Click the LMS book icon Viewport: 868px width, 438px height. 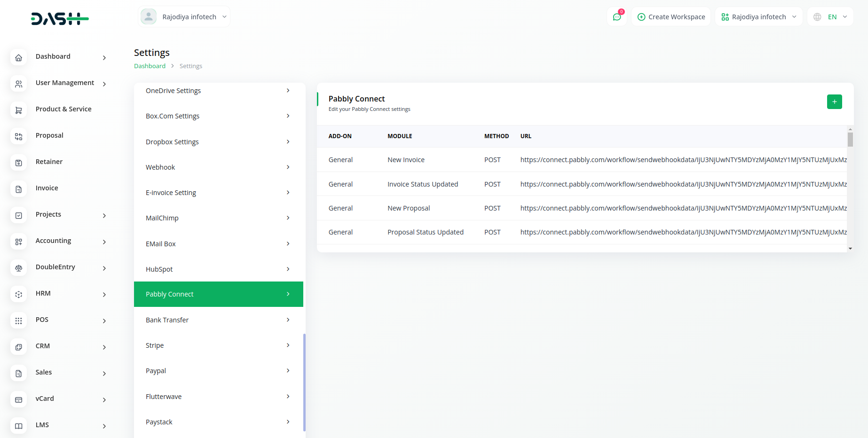tap(19, 426)
